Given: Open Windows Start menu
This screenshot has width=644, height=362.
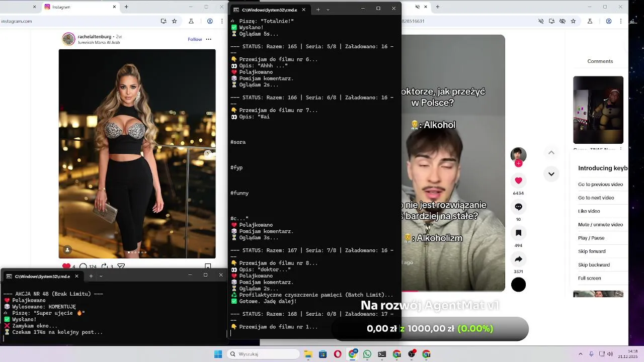Looking at the screenshot, I should click(x=218, y=354).
